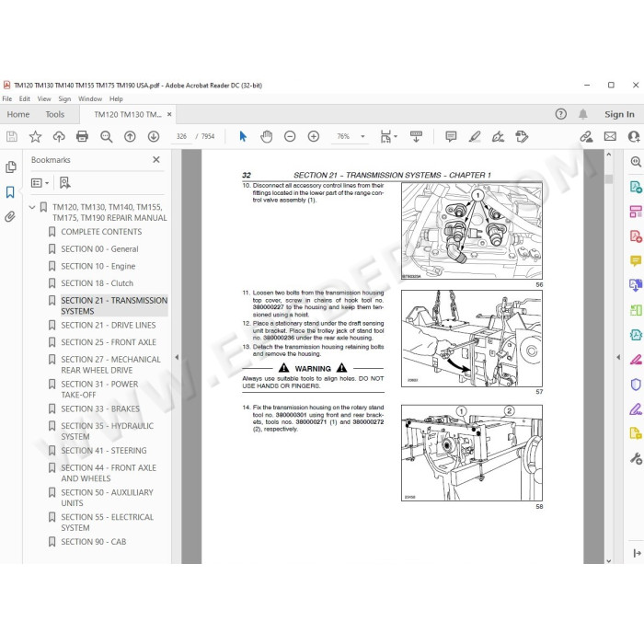Open attachments paperclip panel
The image size is (644, 644).
tap(10, 216)
